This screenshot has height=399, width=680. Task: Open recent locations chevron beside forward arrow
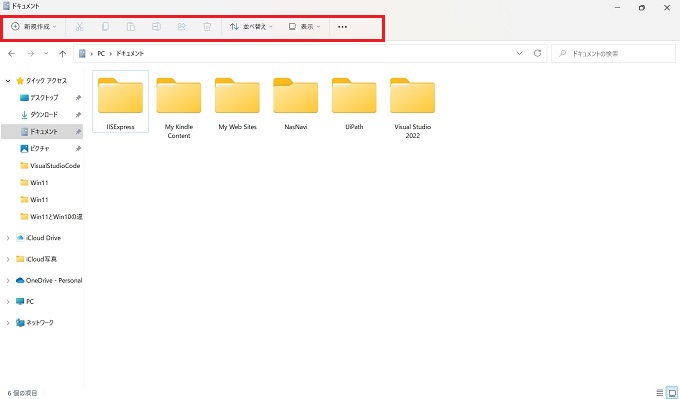pyautogui.click(x=46, y=54)
